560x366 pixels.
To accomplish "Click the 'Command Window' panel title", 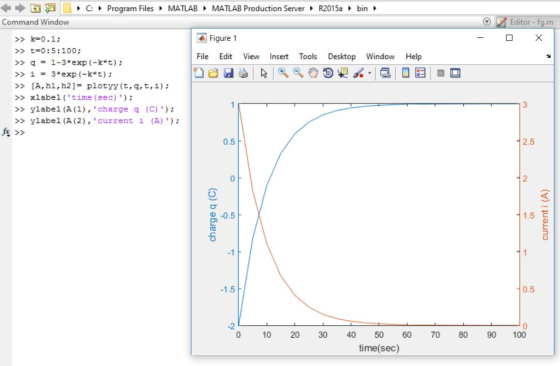I will (x=35, y=22).
